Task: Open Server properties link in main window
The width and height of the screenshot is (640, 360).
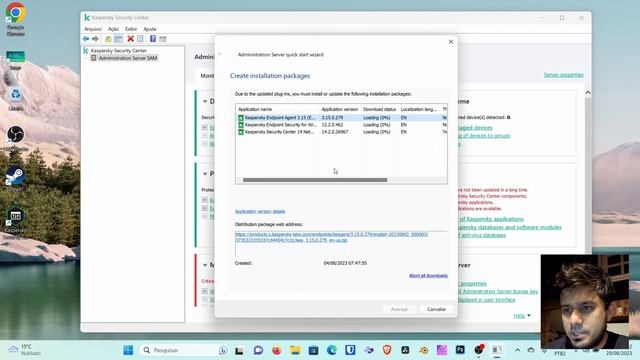Action: (563, 75)
